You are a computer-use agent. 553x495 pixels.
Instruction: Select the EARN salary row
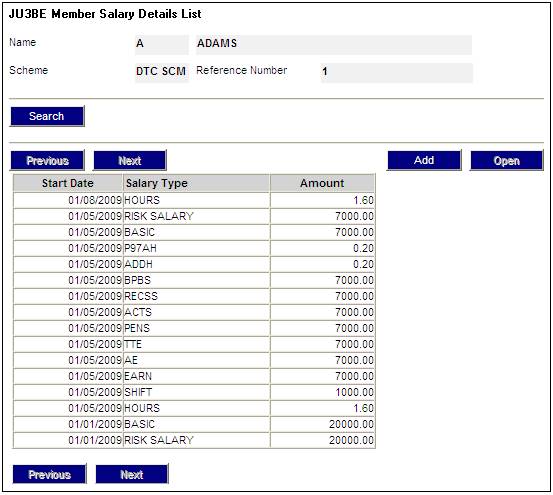coord(194,376)
